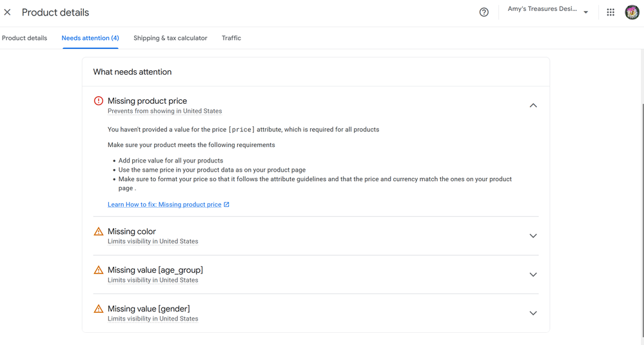
Task: Select the Needs attention (4) tab
Action: click(x=90, y=38)
